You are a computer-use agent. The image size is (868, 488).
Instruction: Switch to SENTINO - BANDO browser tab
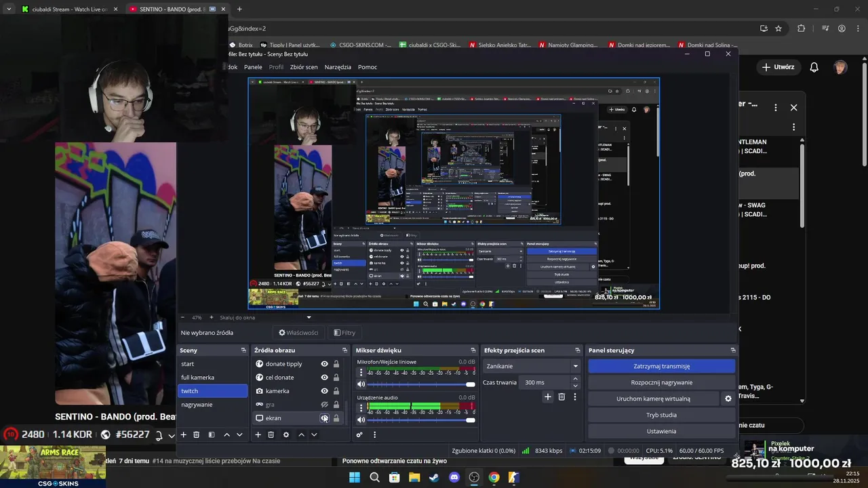pos(176,9)
